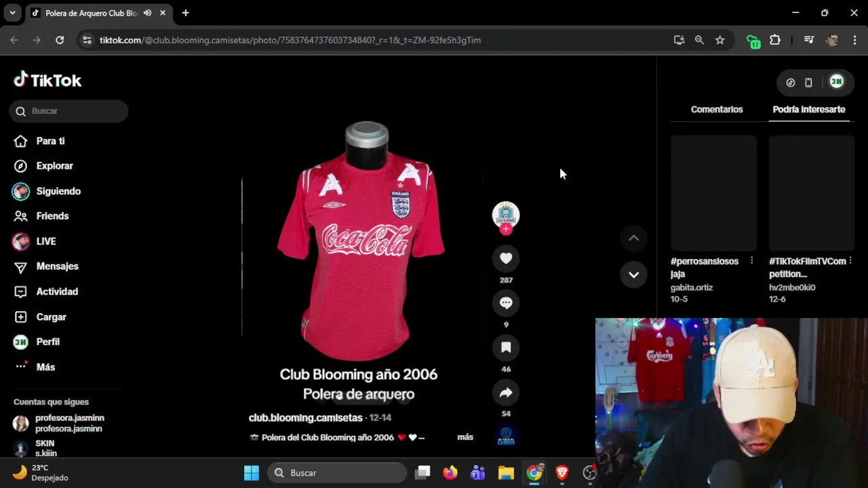The image size is (868, 488).
Task: Open the club.blooming.camisetas username link
Action: click(305, 418)
